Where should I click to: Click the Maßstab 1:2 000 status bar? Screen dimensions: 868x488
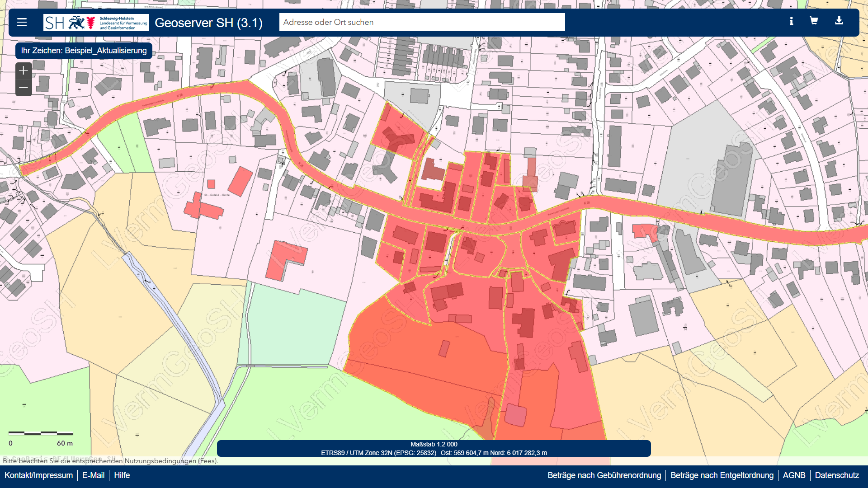click(434, 444)
